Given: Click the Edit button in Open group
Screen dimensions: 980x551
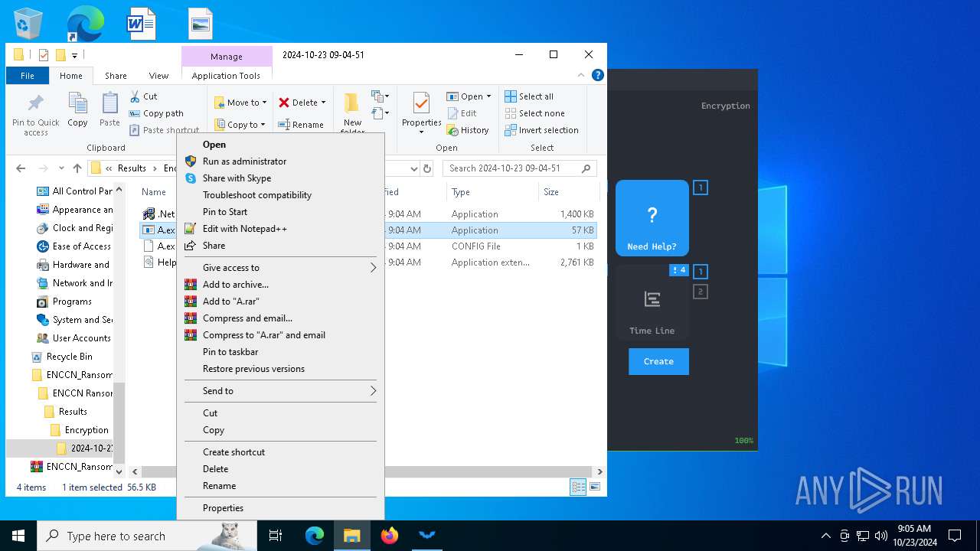Looking at the screenshot, I should 462,113.
